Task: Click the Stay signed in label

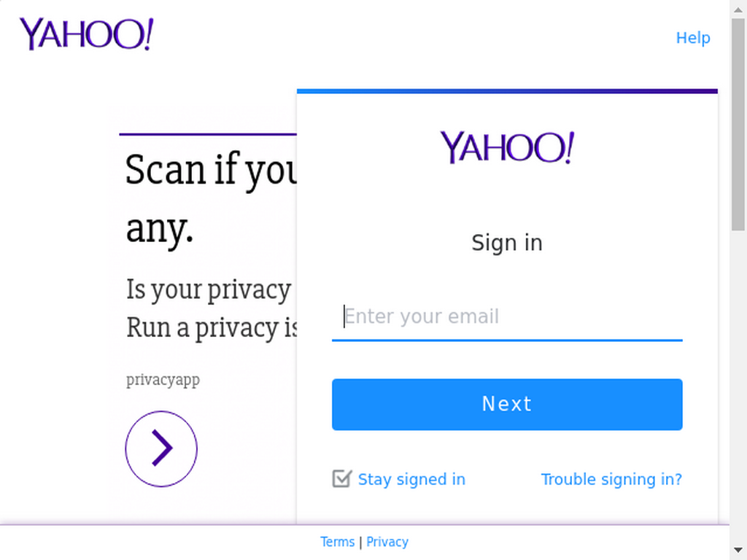Action: [411, 479]
